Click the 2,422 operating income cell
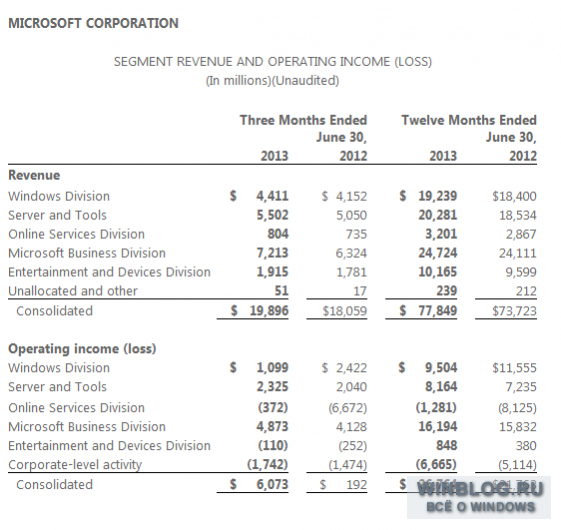 pyautogui.click(x=351, y=368)
